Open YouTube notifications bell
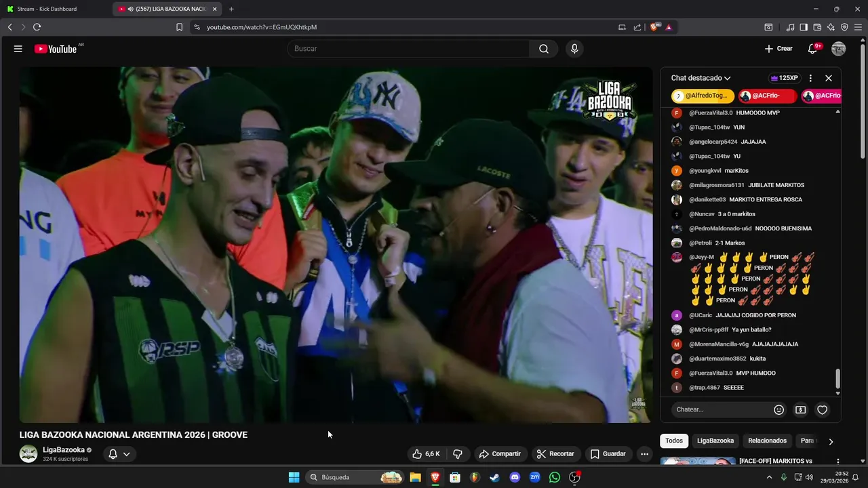 point(812,49)
